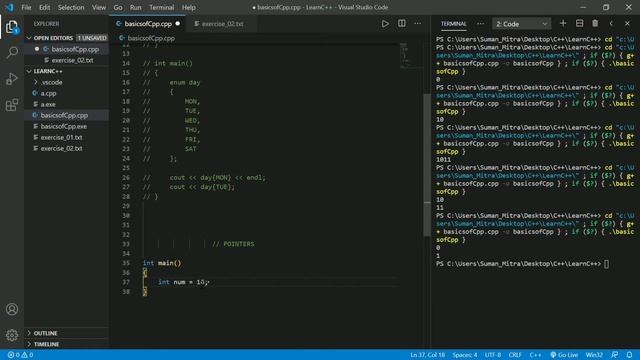Click 'Win32' configuration in status bar

click(594, 355)
